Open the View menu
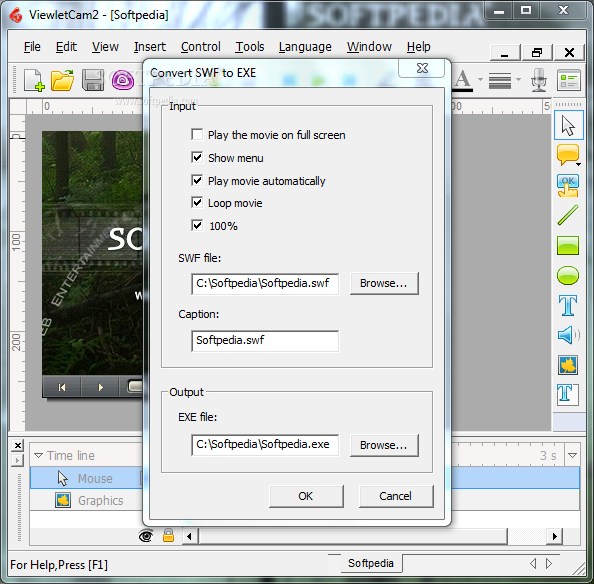 pyautogui.click(x=105, y=47)
